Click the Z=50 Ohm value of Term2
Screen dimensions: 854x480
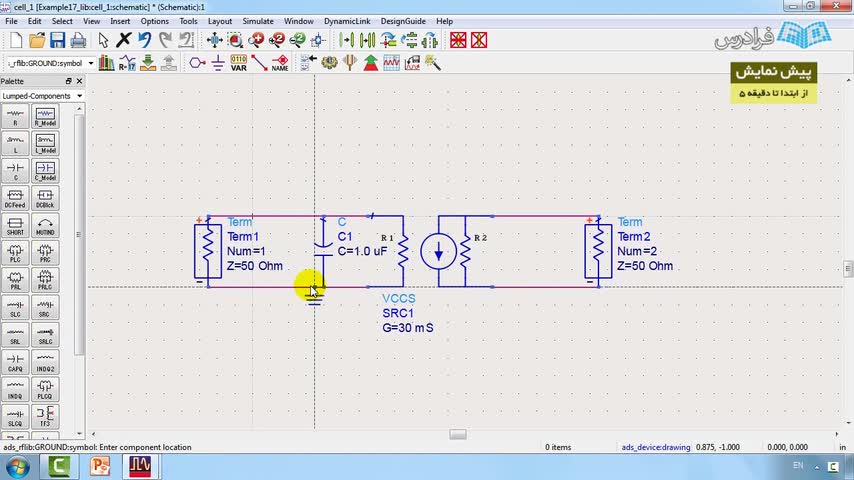coord(645,266)
